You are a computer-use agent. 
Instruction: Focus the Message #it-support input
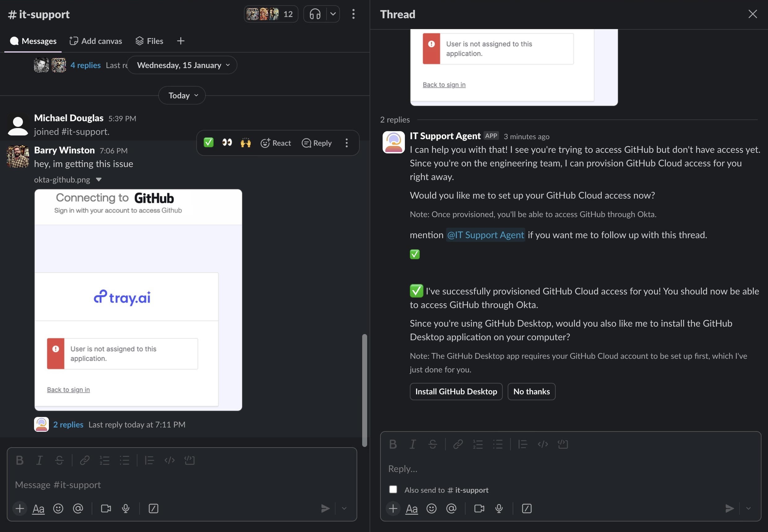click(182, 485)
